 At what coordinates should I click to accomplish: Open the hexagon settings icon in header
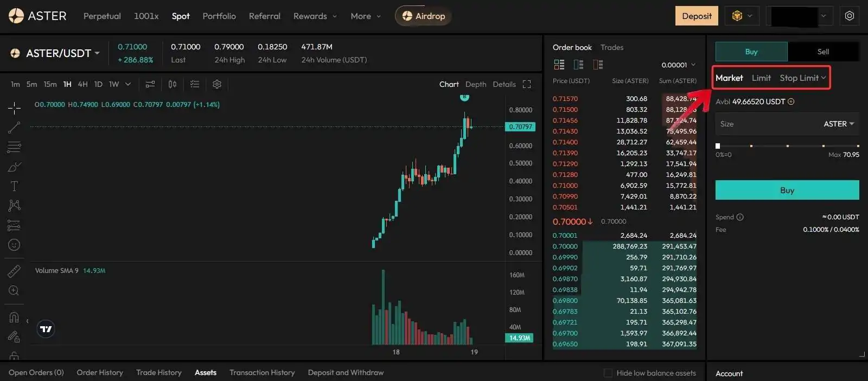point(850,16)
